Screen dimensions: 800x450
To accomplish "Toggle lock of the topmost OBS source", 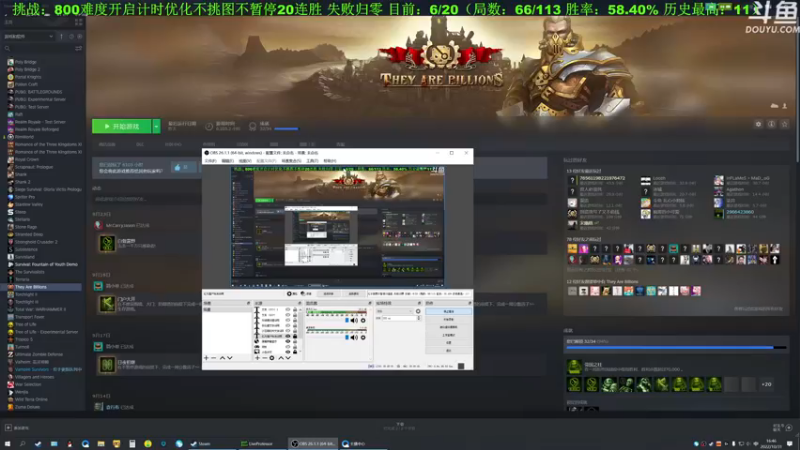I will [x=295, y=310].
